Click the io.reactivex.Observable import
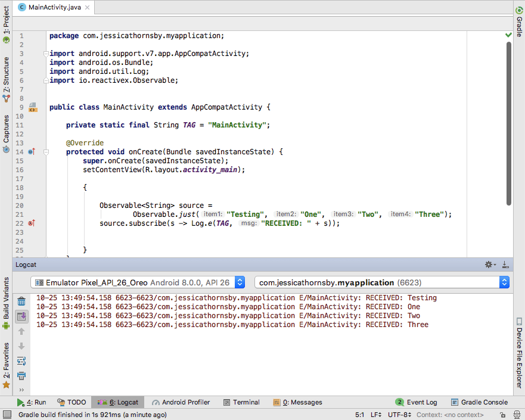 point(114,80)
